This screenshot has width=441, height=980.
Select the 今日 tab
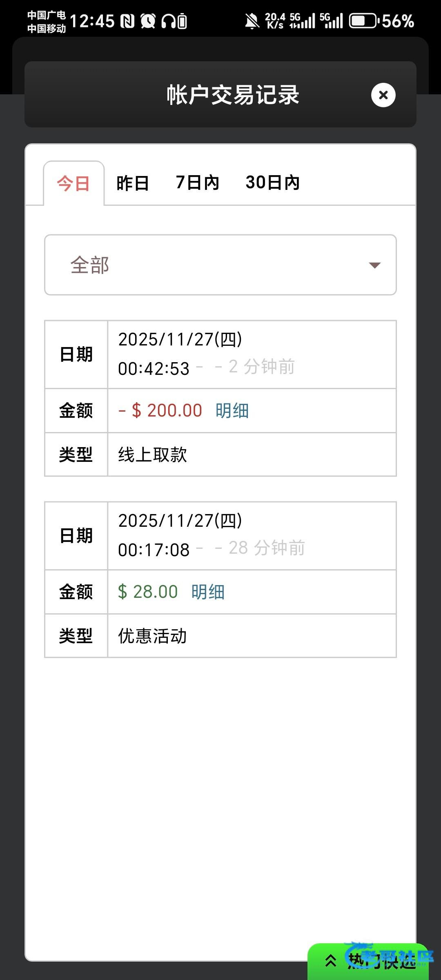click(x=73, y=183)
